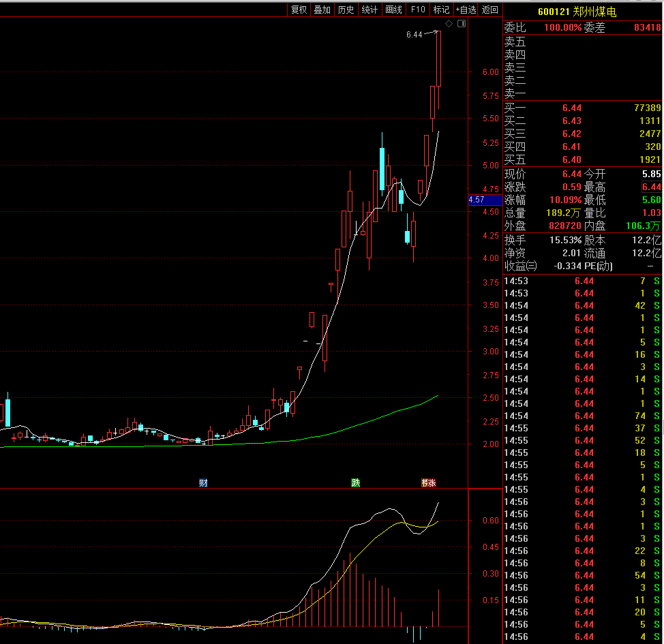Click the 外盘 value 828720
Viewport: 664px width, 644px height.
tap(565, 226)
